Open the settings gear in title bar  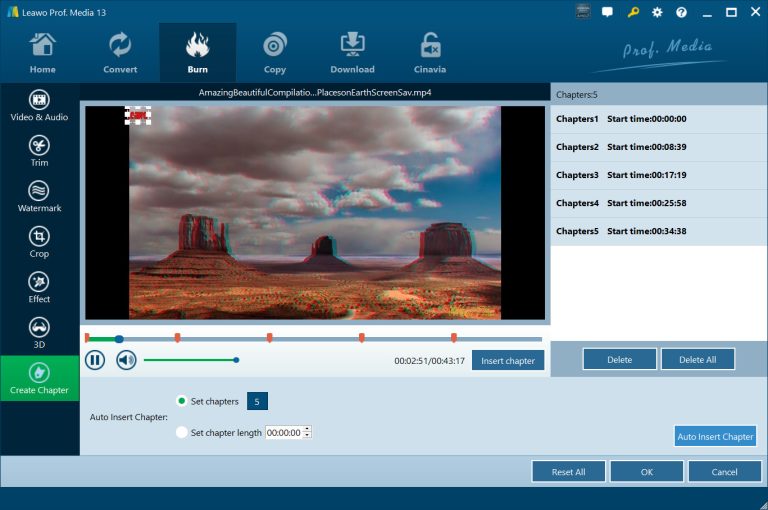[657, 12]
